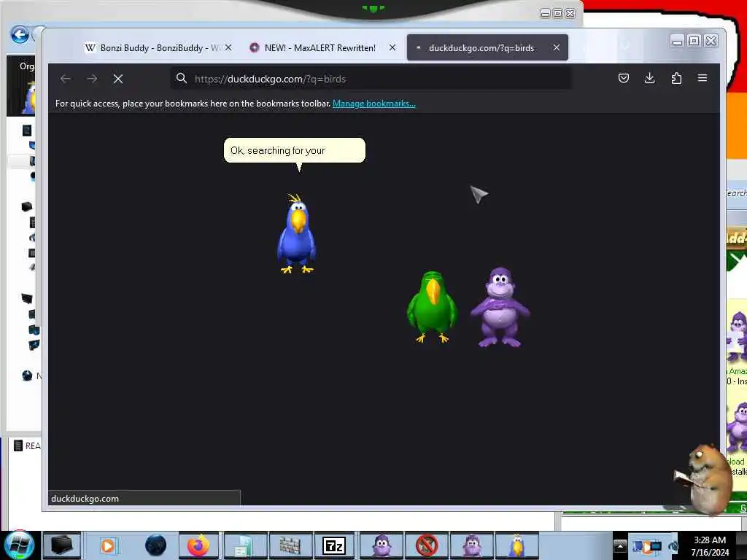747x560 pixels.
Task: Open the black box taskbar icon
Action: [x=62, y=545]
